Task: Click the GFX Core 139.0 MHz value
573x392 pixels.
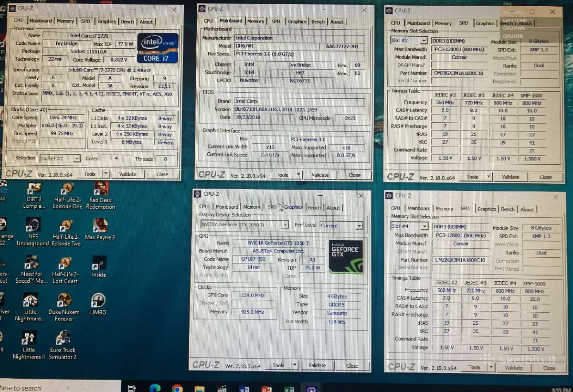Action: (x=253, y=295)
